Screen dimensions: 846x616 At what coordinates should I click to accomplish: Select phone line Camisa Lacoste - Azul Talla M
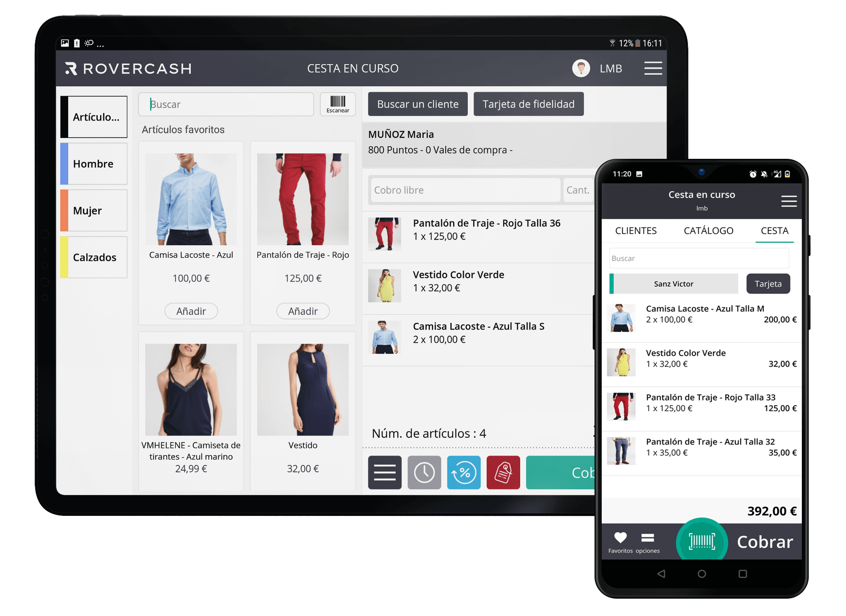[701, 320]
